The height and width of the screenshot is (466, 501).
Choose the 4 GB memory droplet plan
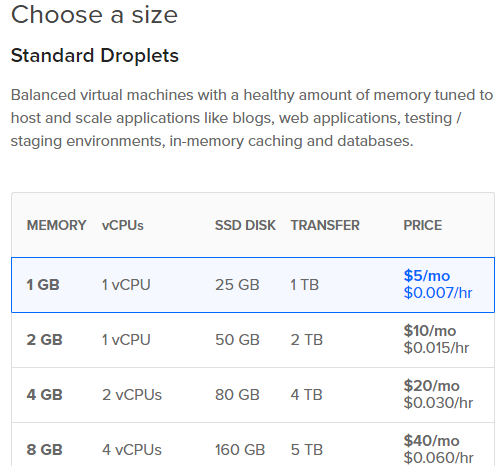point(253,395)
